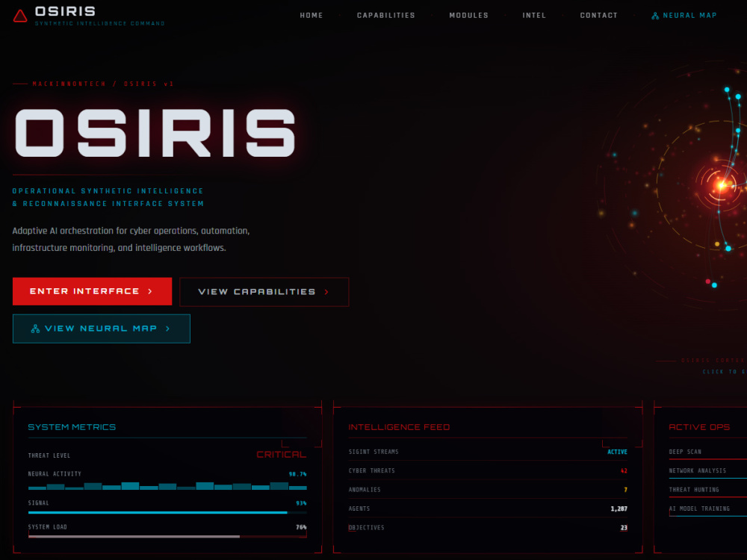Screen dimensions: 747x560
Task: Click the THREAT LEVEL label
Action: click(49, 455)
